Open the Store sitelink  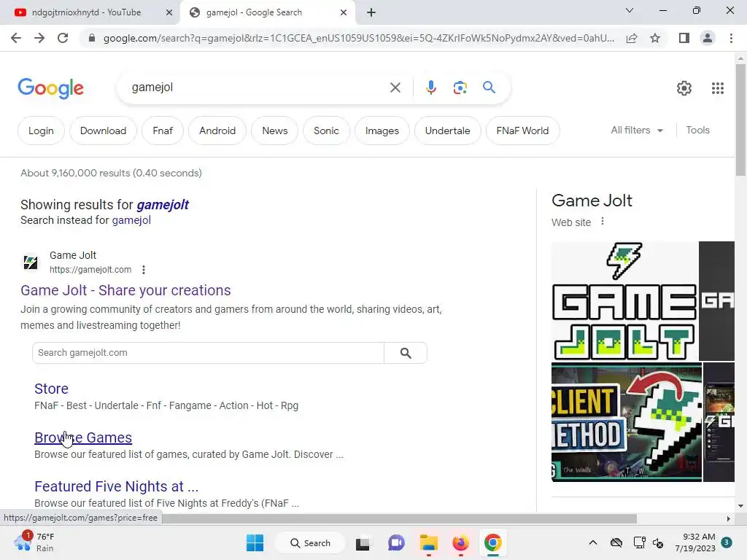[52, 389]
